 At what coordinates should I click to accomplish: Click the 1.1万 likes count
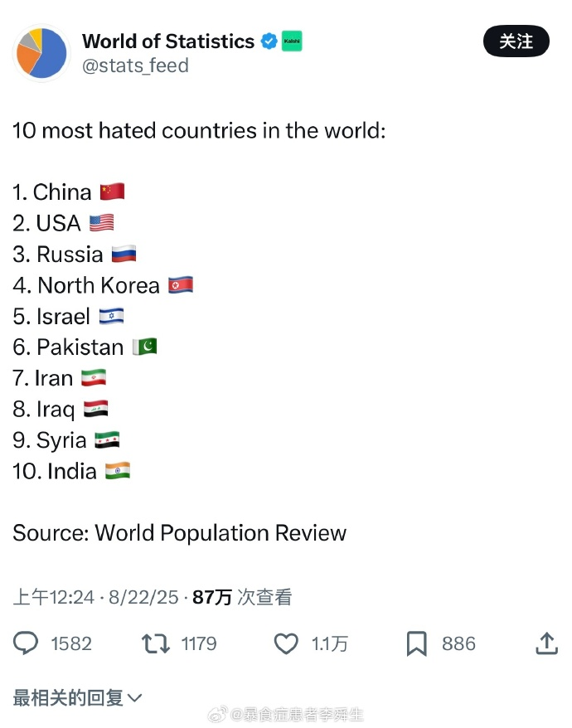coord(330,644)
